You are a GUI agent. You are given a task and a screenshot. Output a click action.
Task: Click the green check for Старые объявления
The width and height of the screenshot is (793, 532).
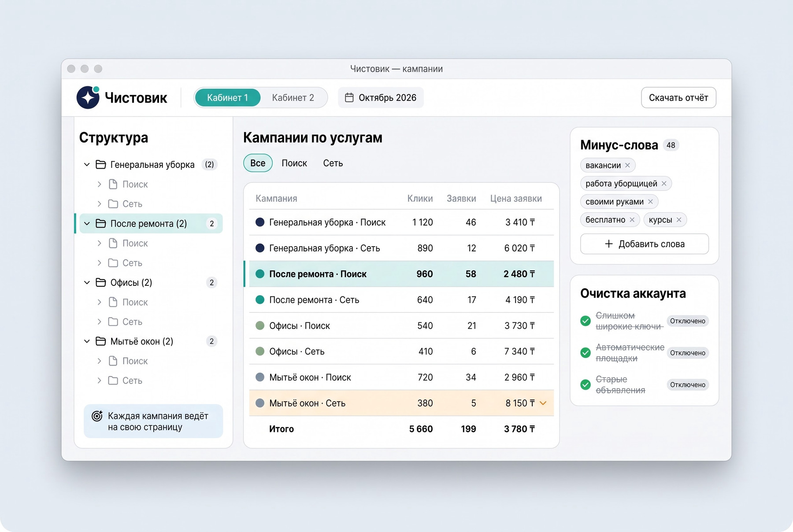click(x=585, y=385)
